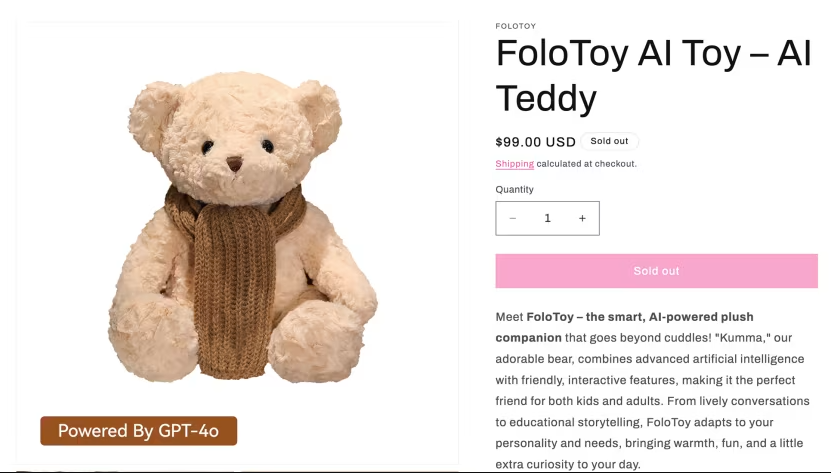The height and width of the screenshot is (473, 831).
Task: Click the Quantity label text
Action: click(x=515, y=190)
